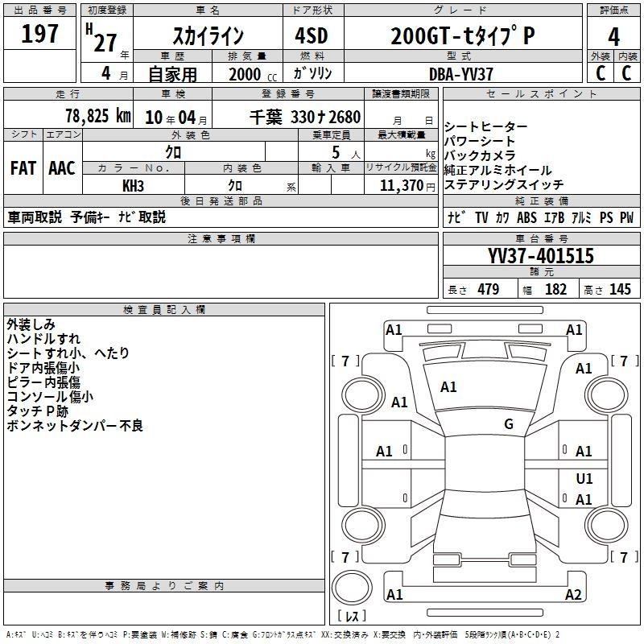This screenshot has height=644, width=644.
Task: Select the ボンネットダンパー不良 inspector note
Action: tap(75, 426)
